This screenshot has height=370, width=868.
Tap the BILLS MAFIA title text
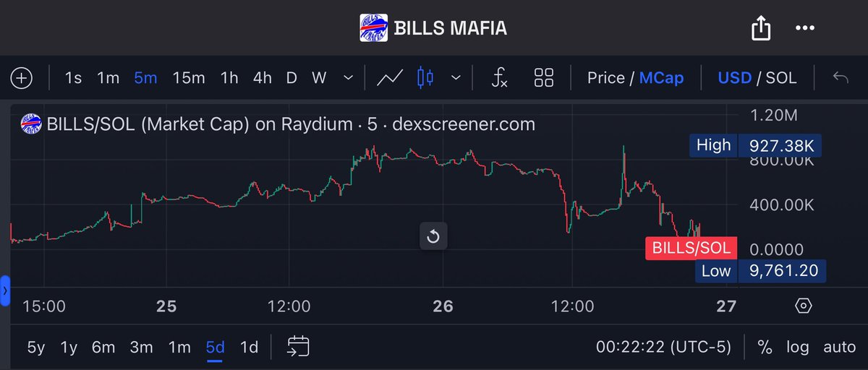[x=451, y=28]
